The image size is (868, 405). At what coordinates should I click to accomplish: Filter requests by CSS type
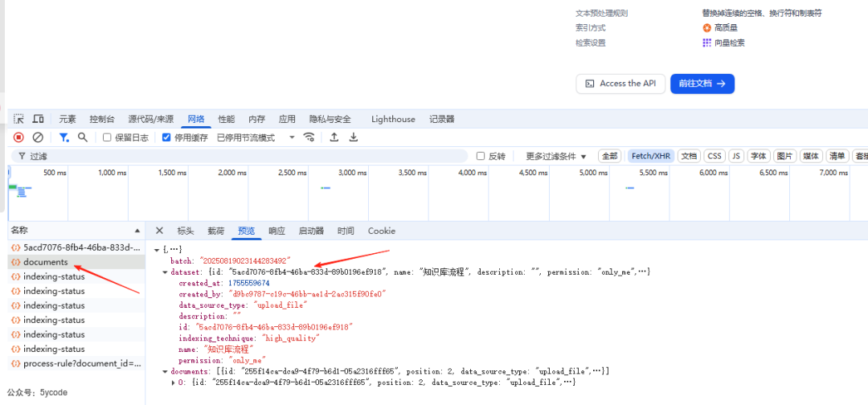[x=714, y=156]
